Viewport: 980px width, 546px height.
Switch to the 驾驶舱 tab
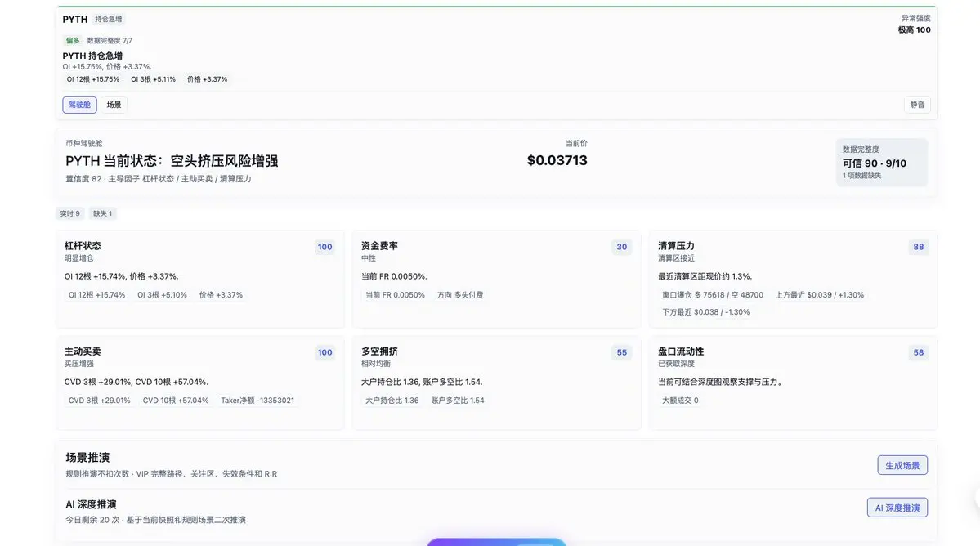[79, 105]
